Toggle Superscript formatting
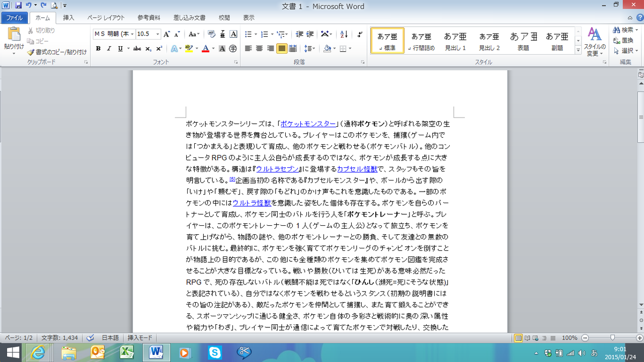Image resolution: width=644 pixels, height=362 pixels. pyautogui.click(x=159, y=49)
